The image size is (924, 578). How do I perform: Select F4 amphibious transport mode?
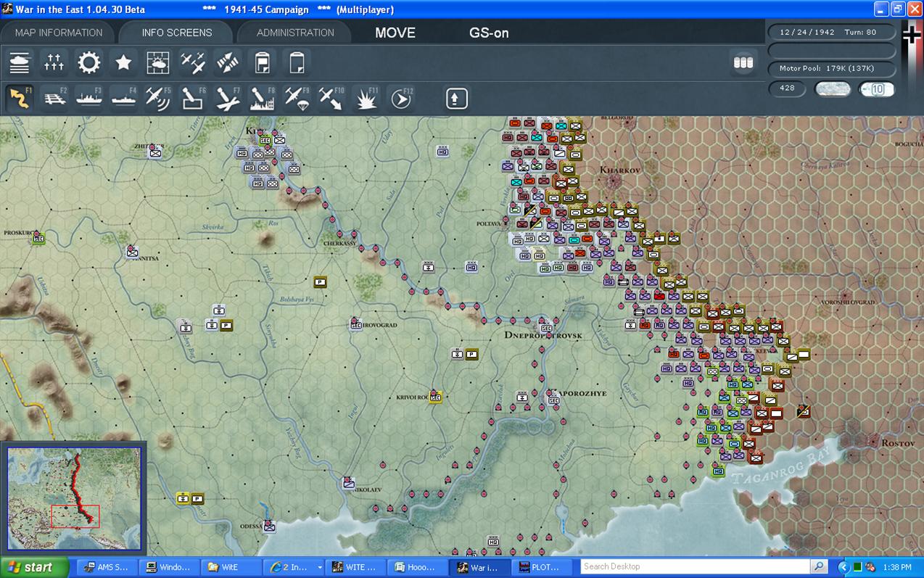[x=123, y=98]
